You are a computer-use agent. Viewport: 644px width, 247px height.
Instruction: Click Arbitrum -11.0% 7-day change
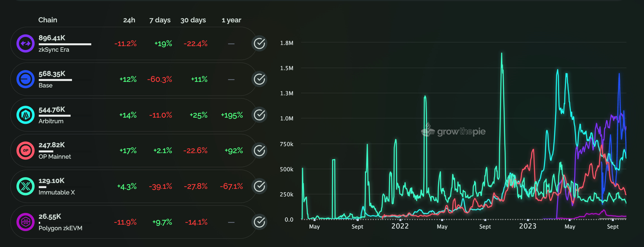160,115
